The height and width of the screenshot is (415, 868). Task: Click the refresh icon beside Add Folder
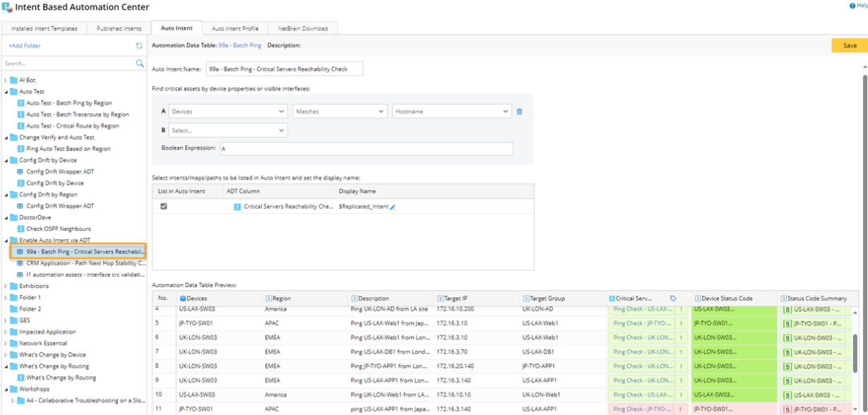[139, 46]
